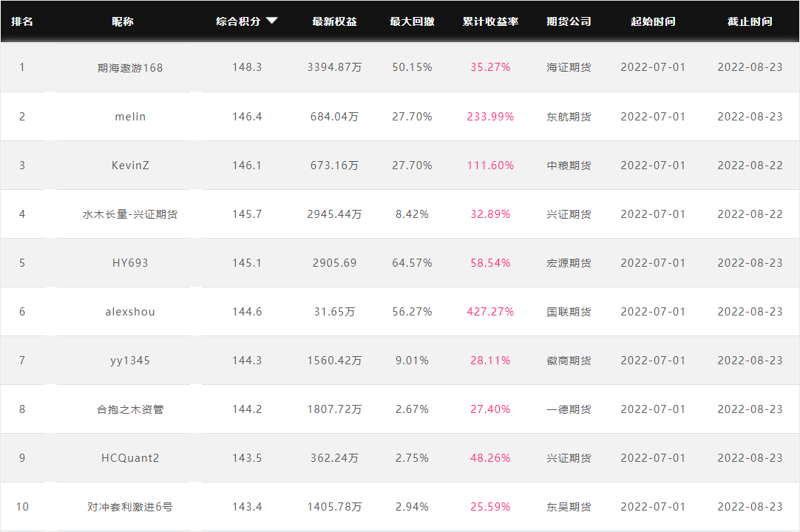Click drawdown value 56.27%
The image size is (800, 532).
point(413,312)
